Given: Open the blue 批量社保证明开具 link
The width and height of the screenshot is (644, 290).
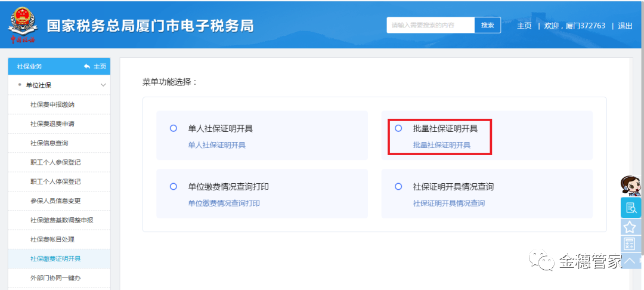Looking at the screenshot, I should (x=441, y=145).
